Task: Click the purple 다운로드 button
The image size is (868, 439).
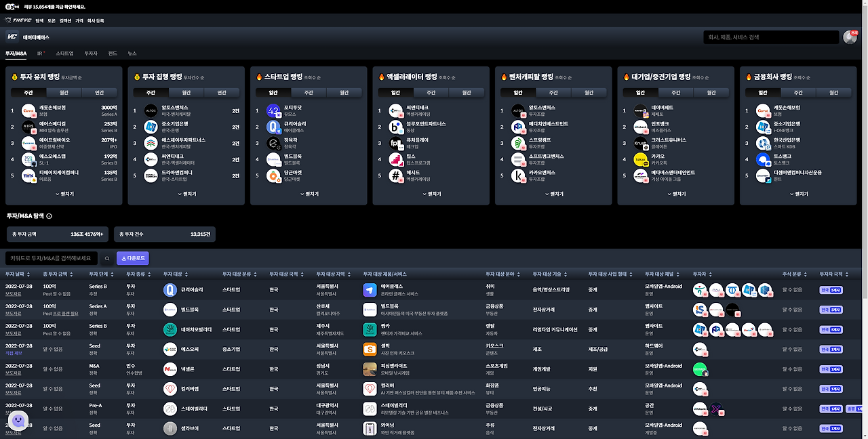Action: (133, 258)
